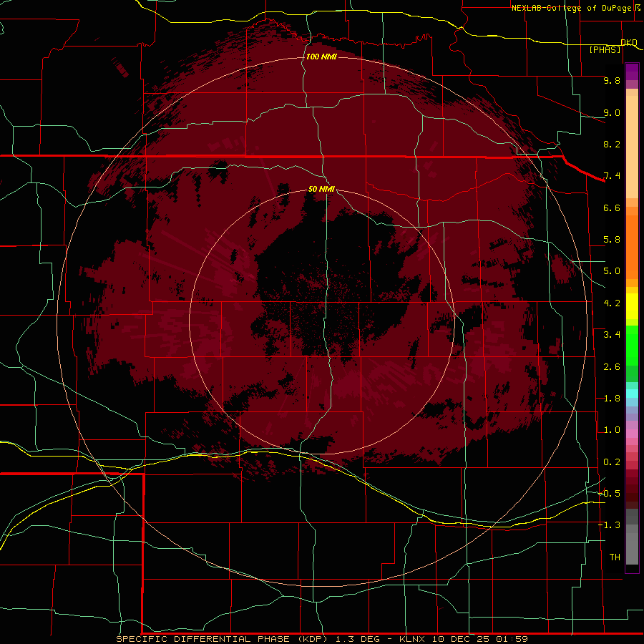This screenshot has width=644, height=644.
Task: Click the 0.2 value on color scale
Action: click(612, 462)
